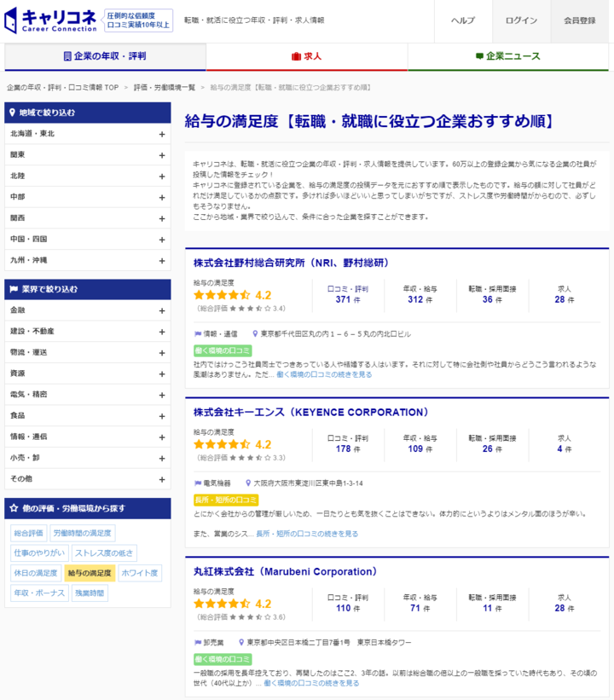
Task: Click the 4.2 star rating of キーエンス
Action: tap(232, 445)
